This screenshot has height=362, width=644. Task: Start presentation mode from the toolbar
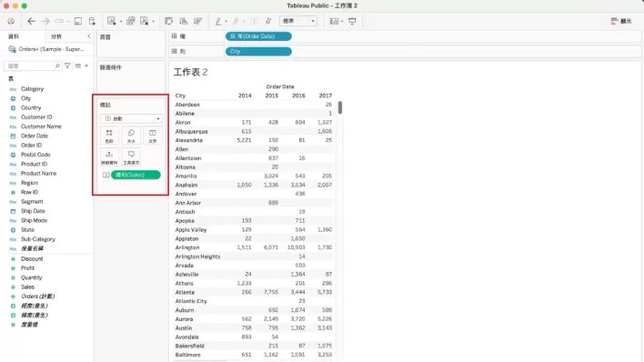pos(352,21)
